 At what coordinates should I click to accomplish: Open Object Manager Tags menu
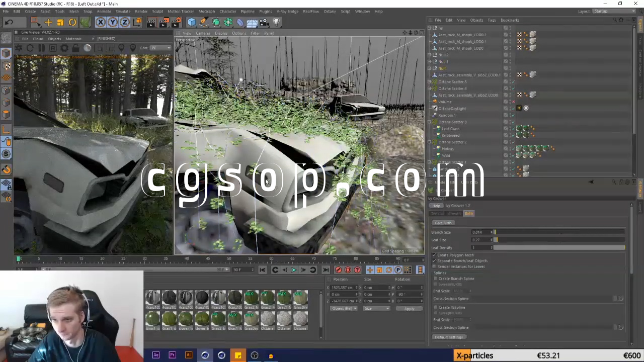point(492,20)
